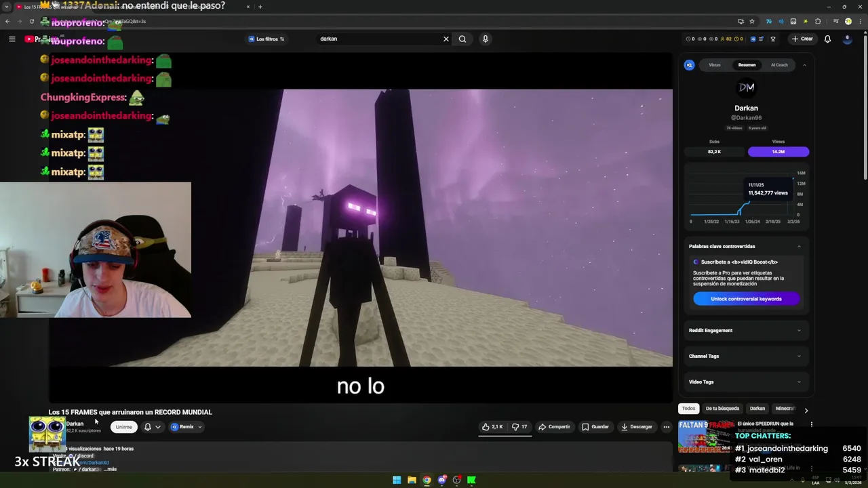Open the vidIQ list checklist icon
Image resolution: width=868 pixels, height=488 pixels.
(762, 39)
